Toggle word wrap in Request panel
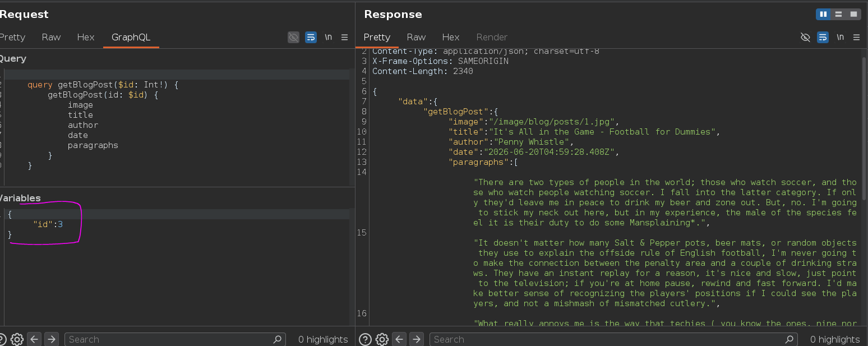 pos(311,37)
